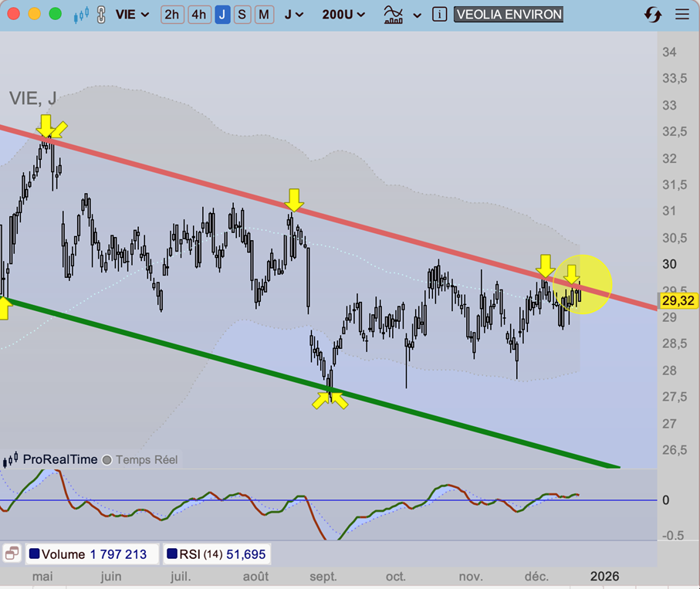The width and height of the screenshot is (700, 589).
Task: Expand the indicators dropdown arrow
Action: click(418, 15)
